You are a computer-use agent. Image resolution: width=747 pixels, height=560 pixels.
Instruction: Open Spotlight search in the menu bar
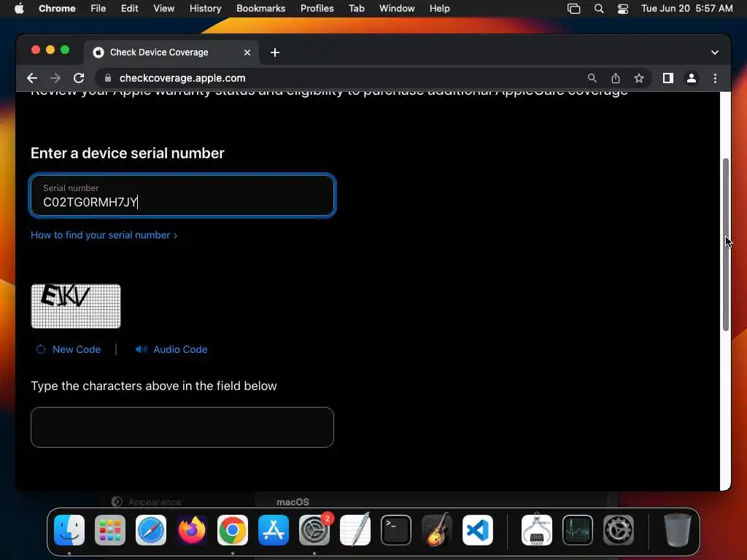pyautogui.click(x=599, y=9)
